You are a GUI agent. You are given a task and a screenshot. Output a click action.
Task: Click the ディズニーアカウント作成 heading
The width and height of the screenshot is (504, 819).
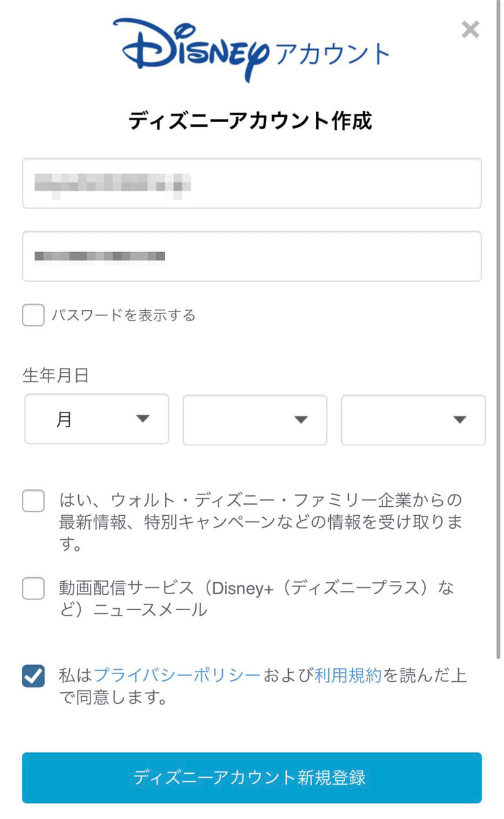250,121
